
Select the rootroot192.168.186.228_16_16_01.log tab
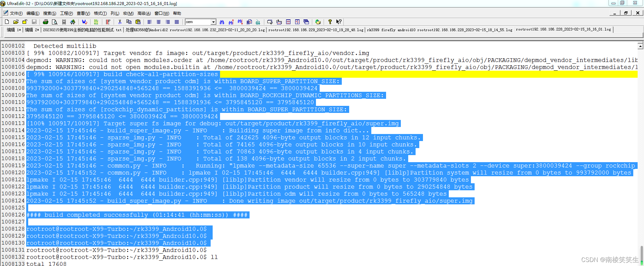click(x=563, y=29)
